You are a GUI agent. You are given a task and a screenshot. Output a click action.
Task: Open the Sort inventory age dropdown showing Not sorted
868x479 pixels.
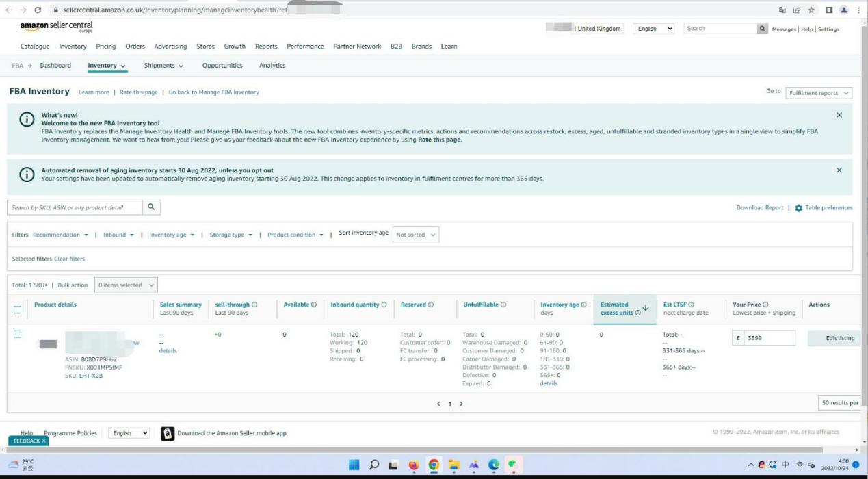click(x=416, y=235)
